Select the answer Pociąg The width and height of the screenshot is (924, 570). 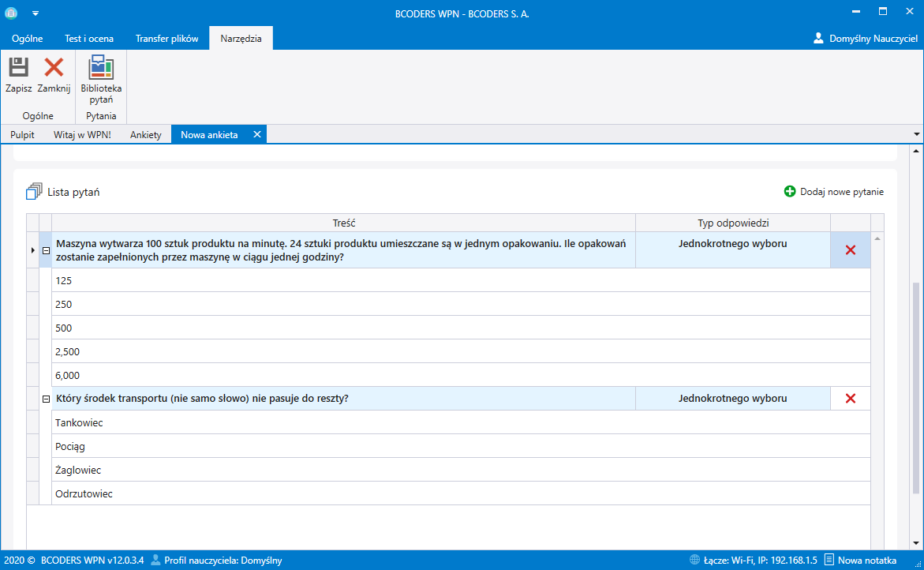click(461, 446)
